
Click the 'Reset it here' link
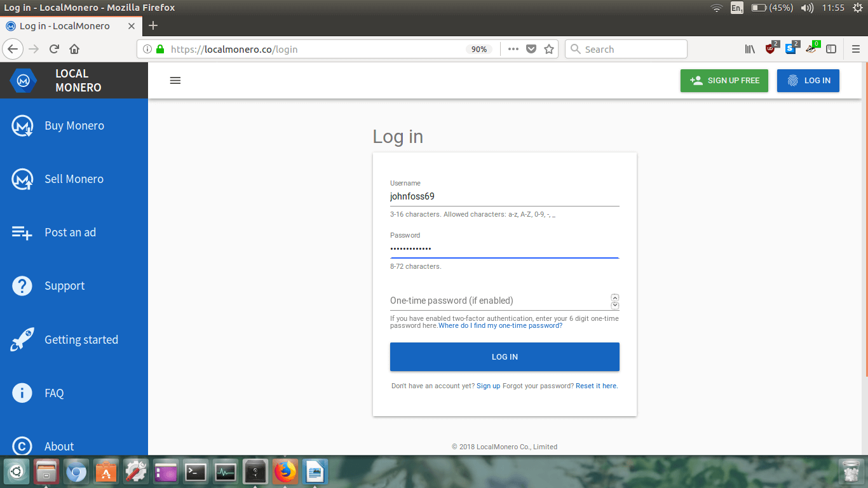596,386
